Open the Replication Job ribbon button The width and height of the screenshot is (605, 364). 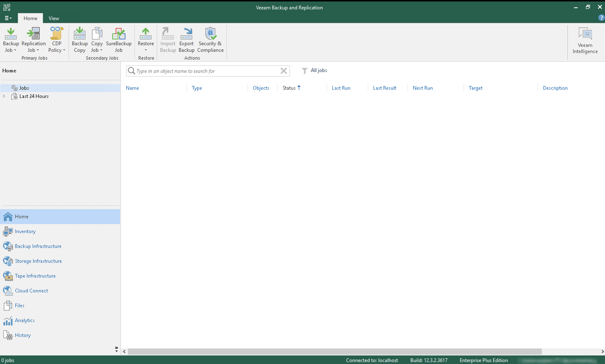[x=34, y=40]
